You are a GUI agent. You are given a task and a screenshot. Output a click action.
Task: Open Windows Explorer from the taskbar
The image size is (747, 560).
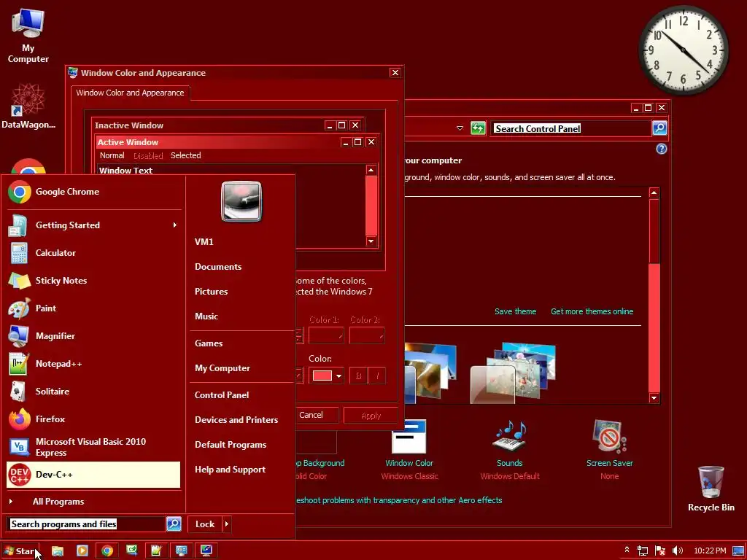pos(58,551)
